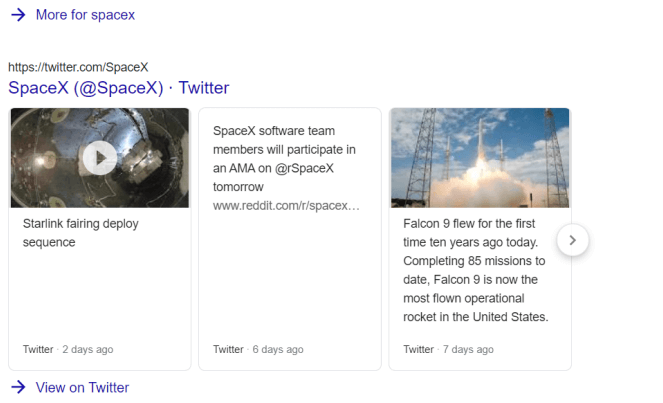Click the Twitter · 6 days ago label

click(x=258, y=350)
